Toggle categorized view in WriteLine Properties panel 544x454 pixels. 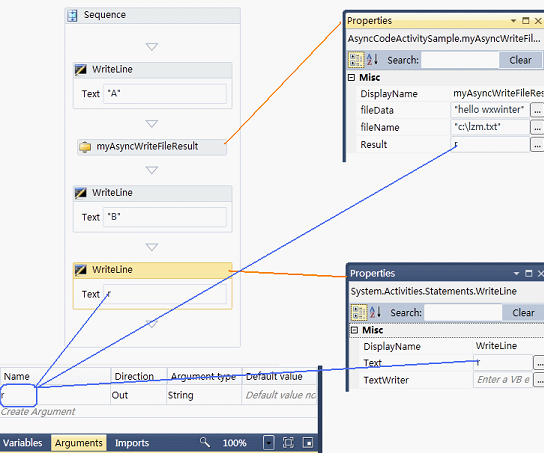point(359,312)
